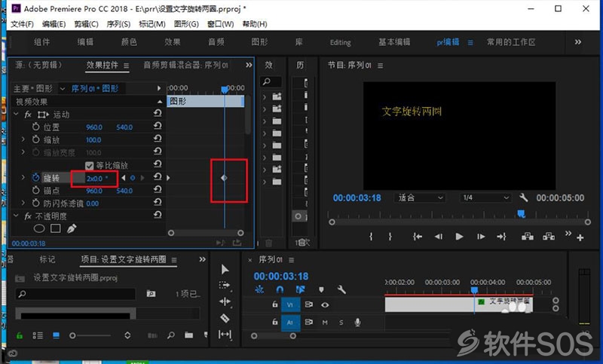
Task: Toggle Linked Selection in timeline
Action: 300,289
